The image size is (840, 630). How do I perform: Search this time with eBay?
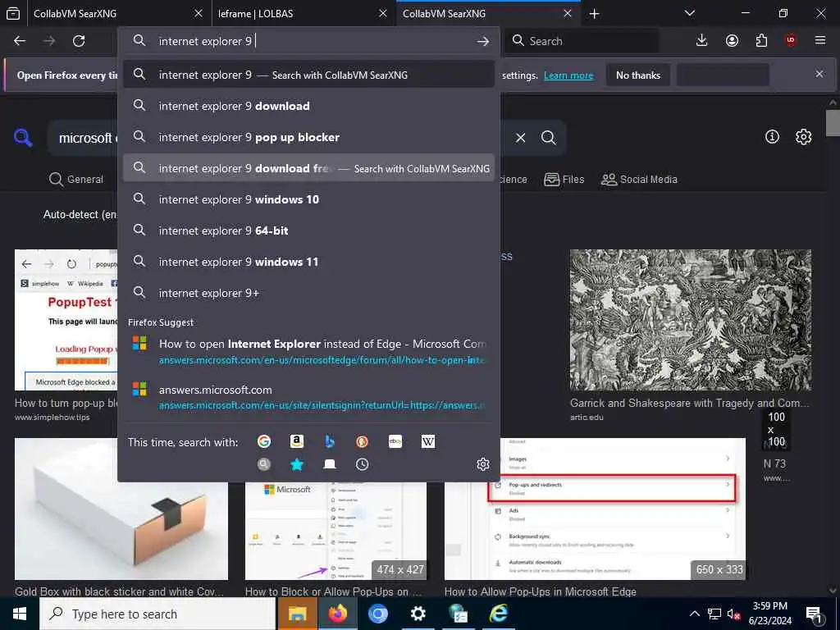395,441
